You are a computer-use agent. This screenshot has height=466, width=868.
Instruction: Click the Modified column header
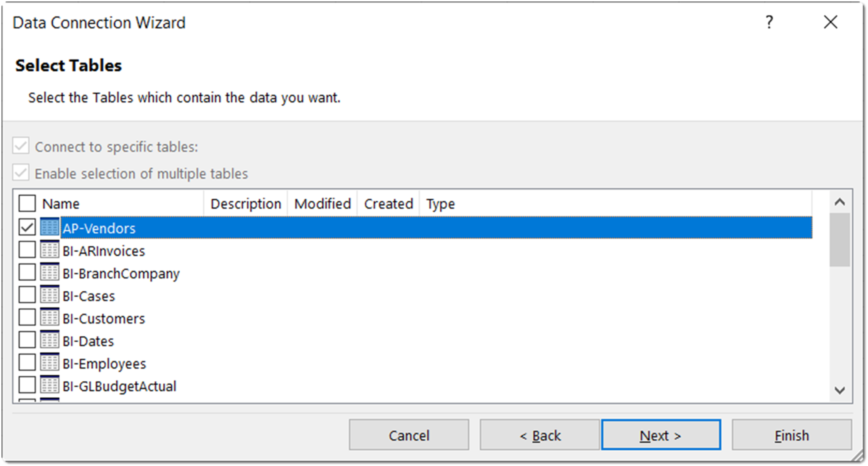322,203
